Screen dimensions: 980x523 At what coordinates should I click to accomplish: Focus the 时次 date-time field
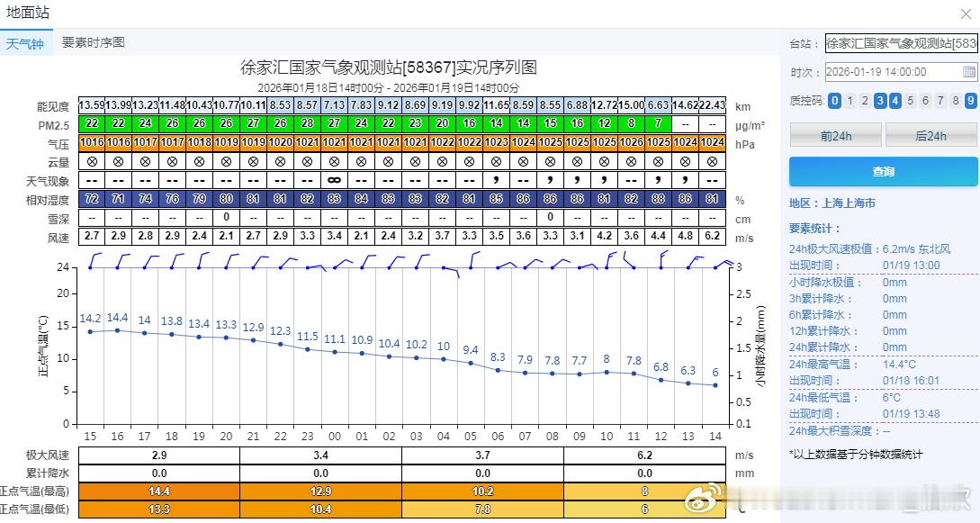(901, 72)
